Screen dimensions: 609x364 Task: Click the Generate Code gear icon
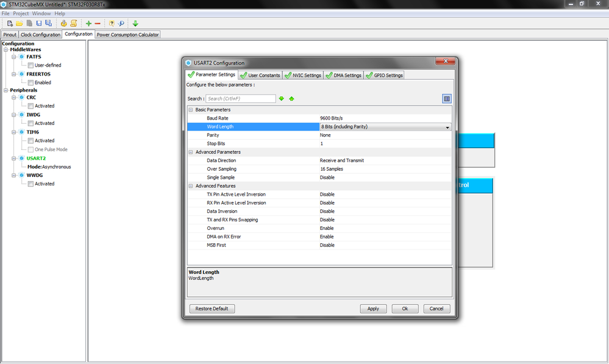coord(63,23)
